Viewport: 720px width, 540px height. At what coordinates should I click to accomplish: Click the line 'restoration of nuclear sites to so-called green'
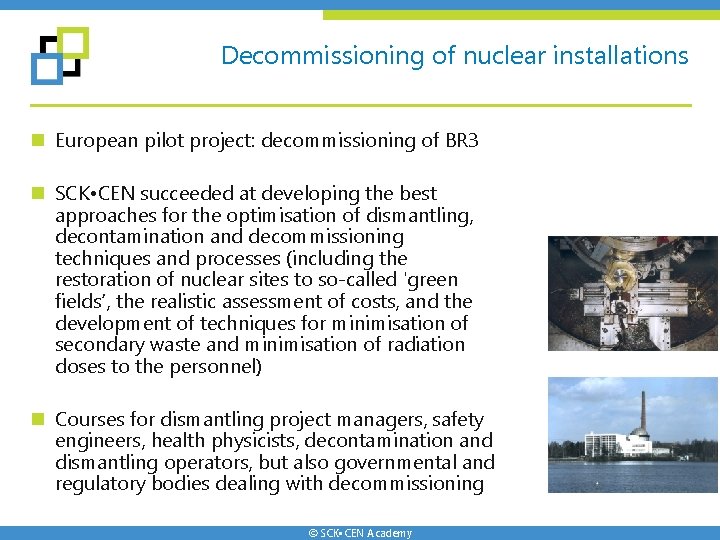coord(257,280)
